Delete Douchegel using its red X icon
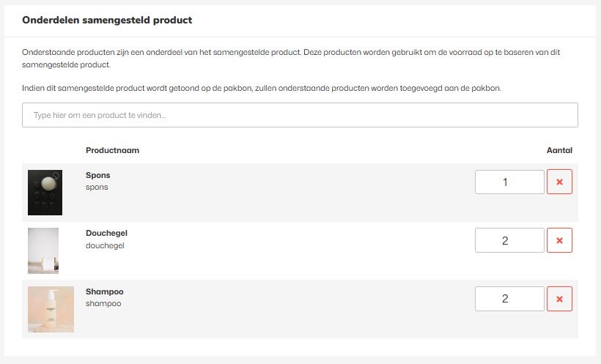The height and width of the screenshot is (364, 601). coord(559,240)
